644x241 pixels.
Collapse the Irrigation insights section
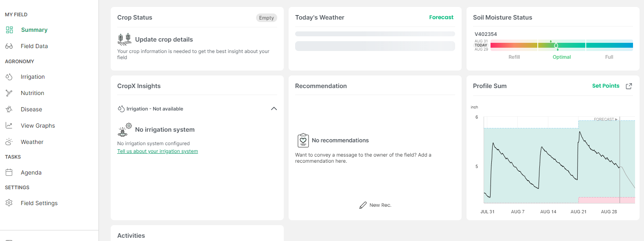pyautogui.click(x=274, y=108)
